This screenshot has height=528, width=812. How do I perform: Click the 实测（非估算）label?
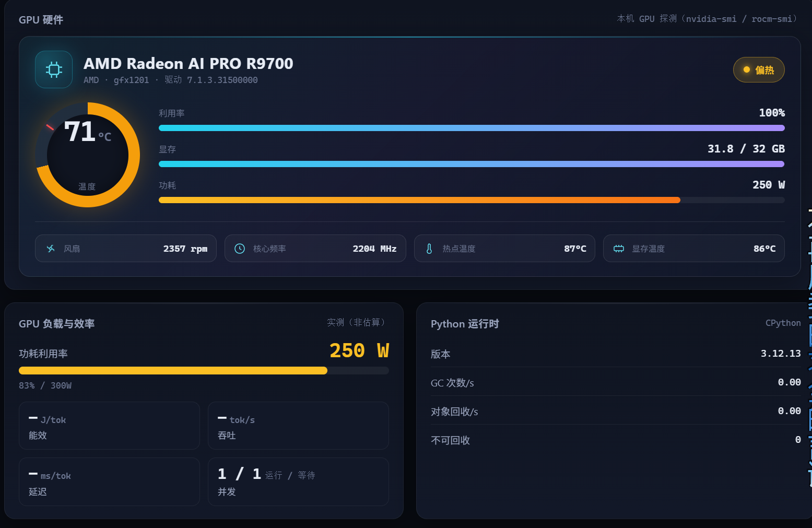pyautogui.click(x=358, y=323)
